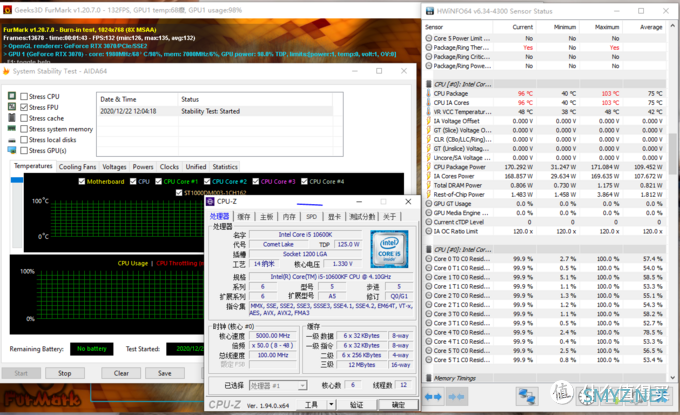
Task: Open the 显卡 tab in CPU-Z
Action: tap(334, 216)
